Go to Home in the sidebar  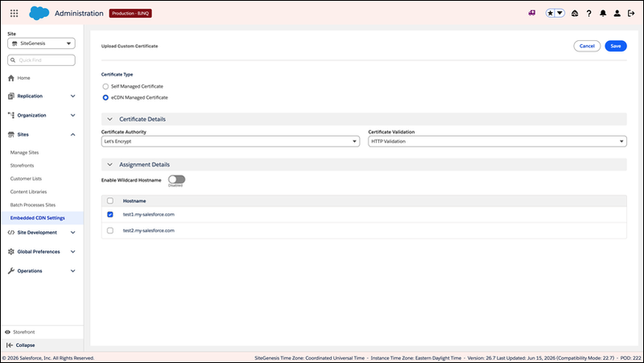pyautogui.click(x=23, y=77)
